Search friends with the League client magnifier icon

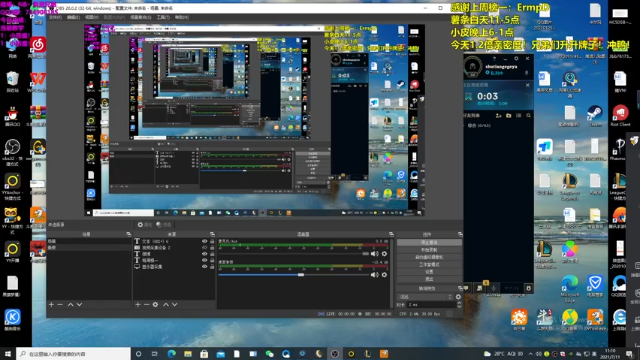click(x=529, y=116)
